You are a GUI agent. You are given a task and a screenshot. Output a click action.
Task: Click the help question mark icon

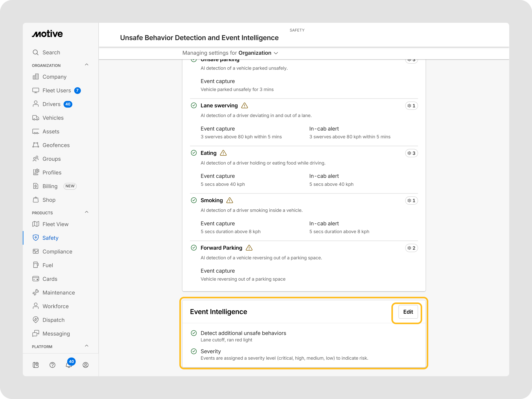52,365
